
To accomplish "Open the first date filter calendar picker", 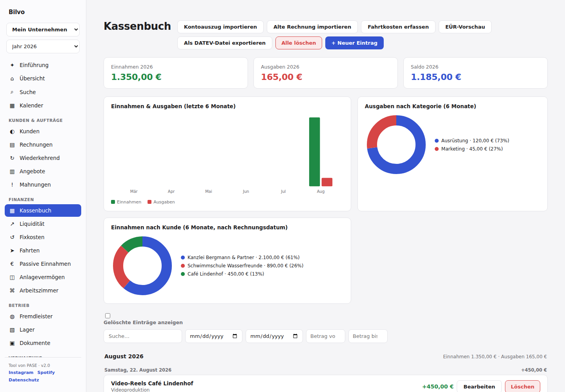I will [x=235, y=336].
